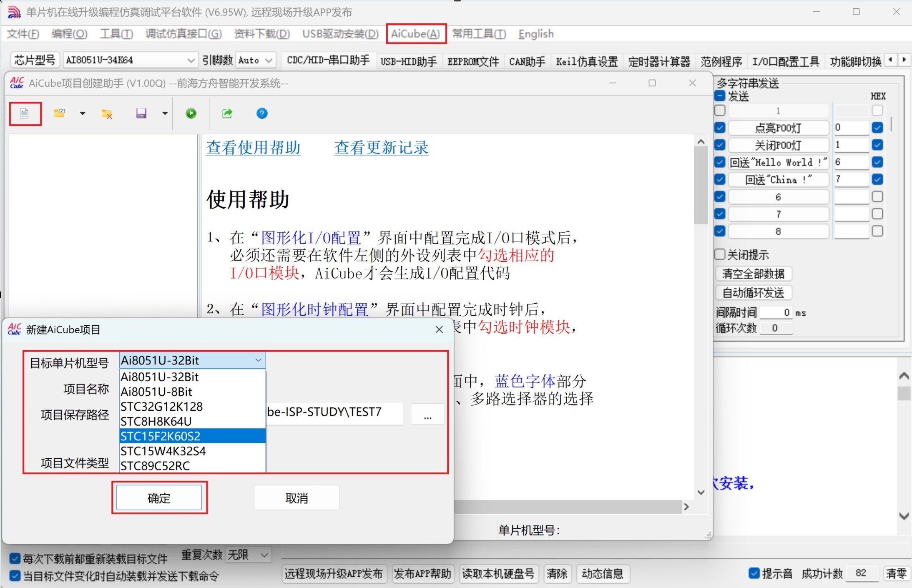Click the 间隔时间 input field

point(776,312)
